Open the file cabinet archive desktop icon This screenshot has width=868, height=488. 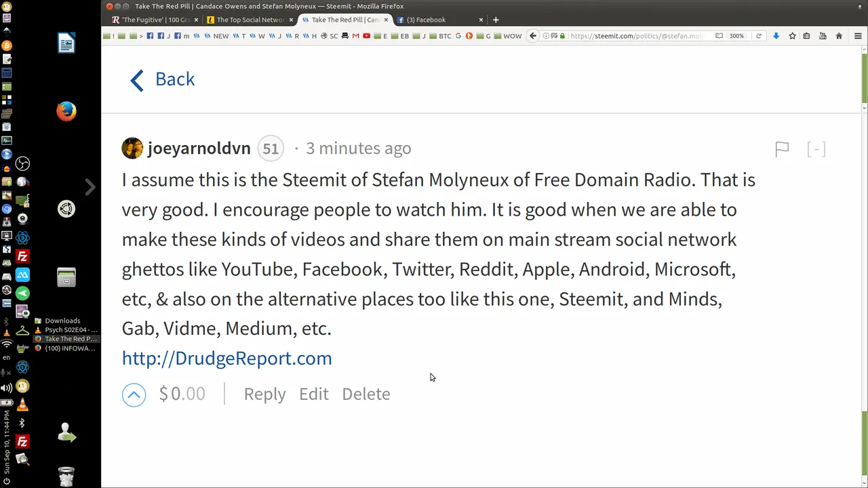coord(66,277)
